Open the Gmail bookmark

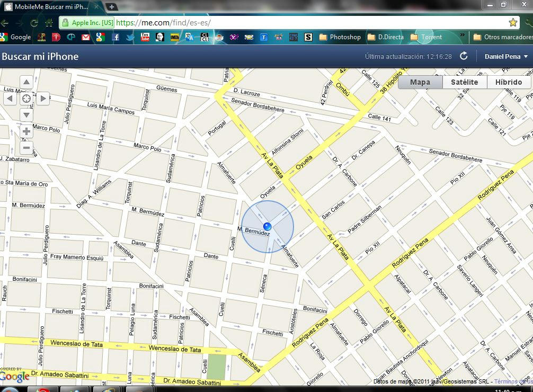(x=86, y=37)
